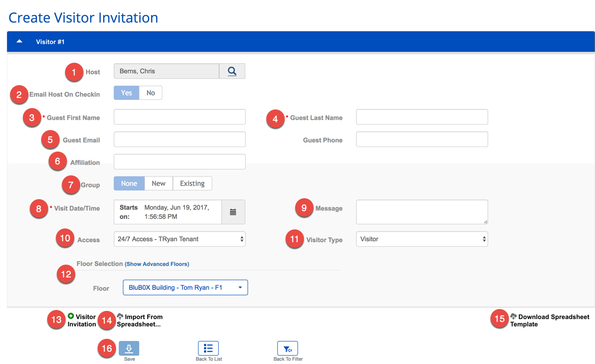Click the Save download icon
595x364 pixels.
[x=129, y=348]
